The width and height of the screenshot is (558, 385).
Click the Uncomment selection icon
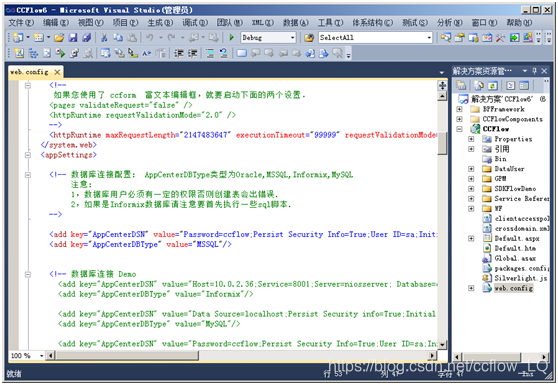(223, 53)
